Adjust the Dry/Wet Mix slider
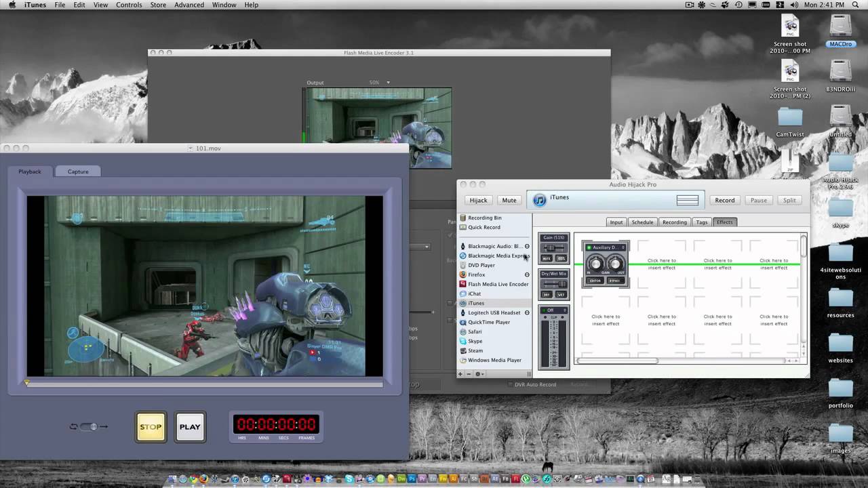 554,284
